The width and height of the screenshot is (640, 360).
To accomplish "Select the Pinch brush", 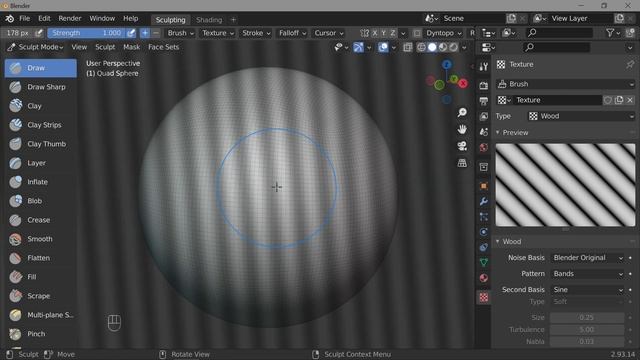I will [40, 333].
